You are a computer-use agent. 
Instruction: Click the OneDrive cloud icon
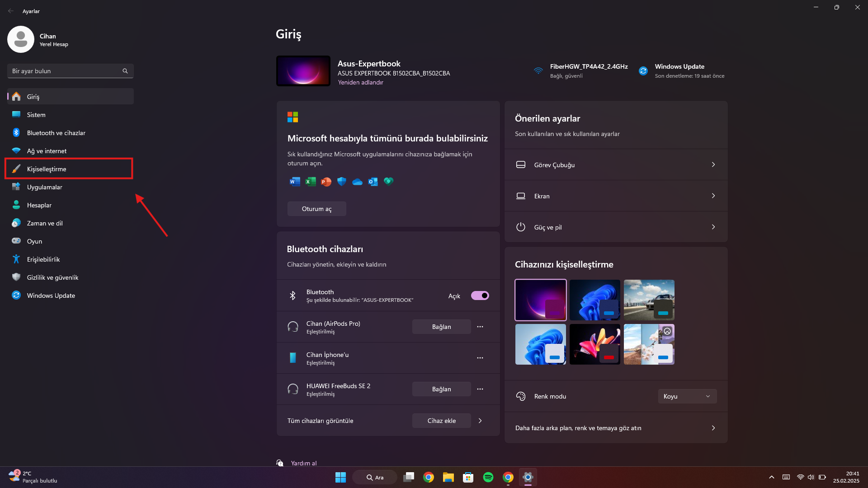coord(357,182)
